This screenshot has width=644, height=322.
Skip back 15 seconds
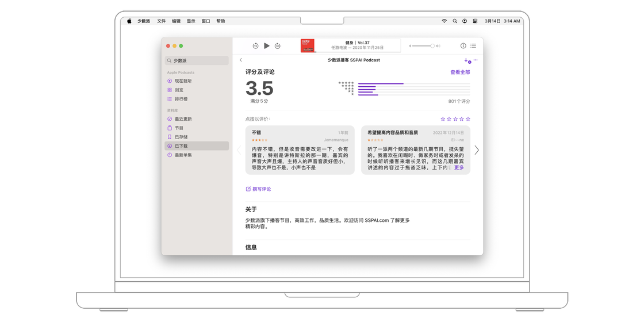click(255, 46)
